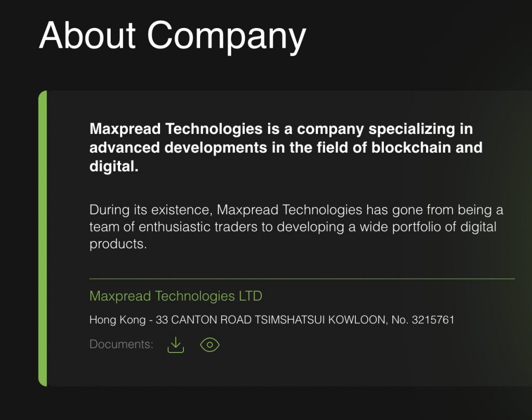Click the green vertical accent bar

click(43, 238)
